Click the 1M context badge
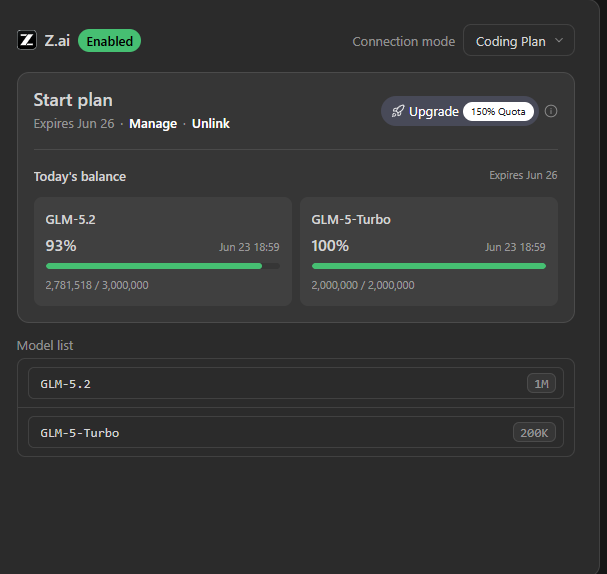The image size is (607, 574). coord(541,384)
